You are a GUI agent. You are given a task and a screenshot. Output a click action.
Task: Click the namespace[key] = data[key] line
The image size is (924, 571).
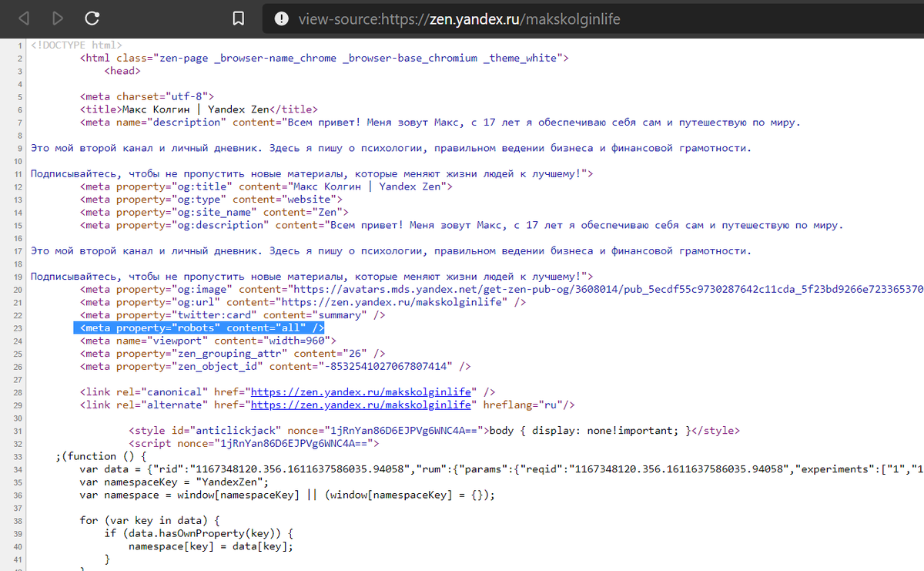pyautogui.click(x=211, y=546)
